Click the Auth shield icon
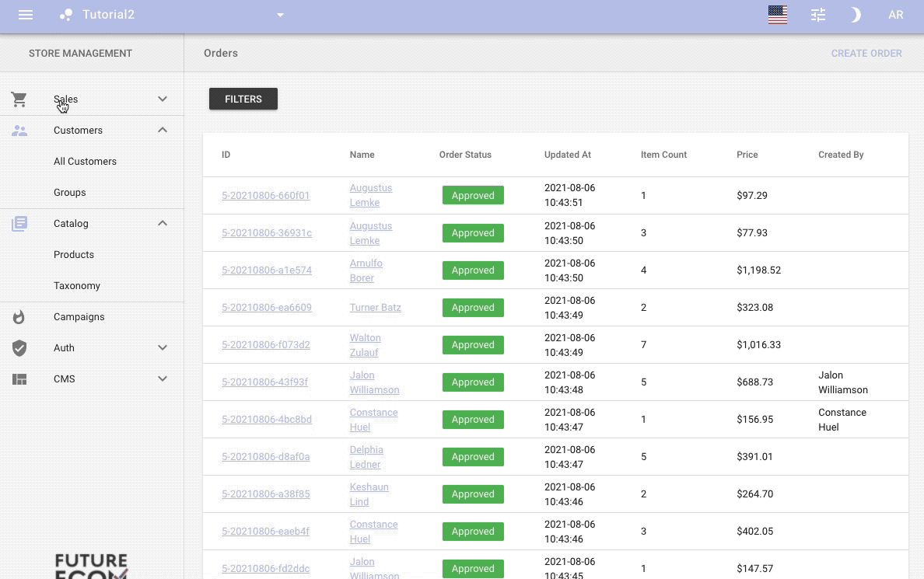This screenshot has height=579, width=924. pyautogui.click(x=19, y=348)
